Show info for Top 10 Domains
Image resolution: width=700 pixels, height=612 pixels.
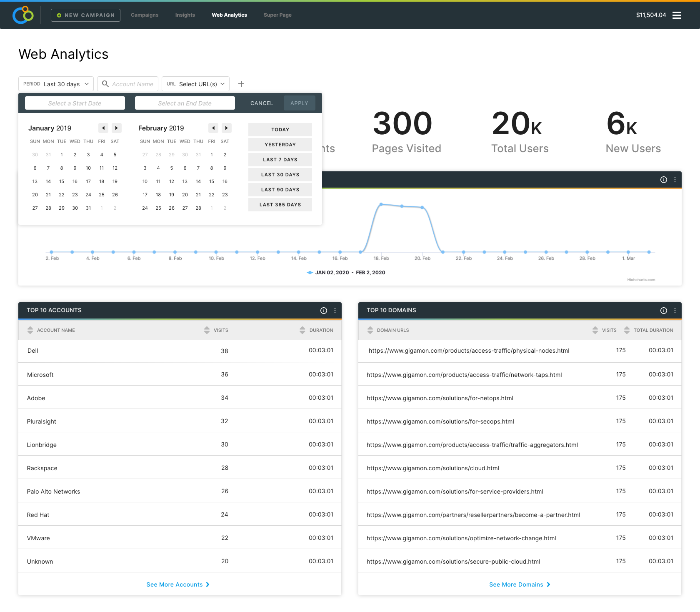coord(664,311)
